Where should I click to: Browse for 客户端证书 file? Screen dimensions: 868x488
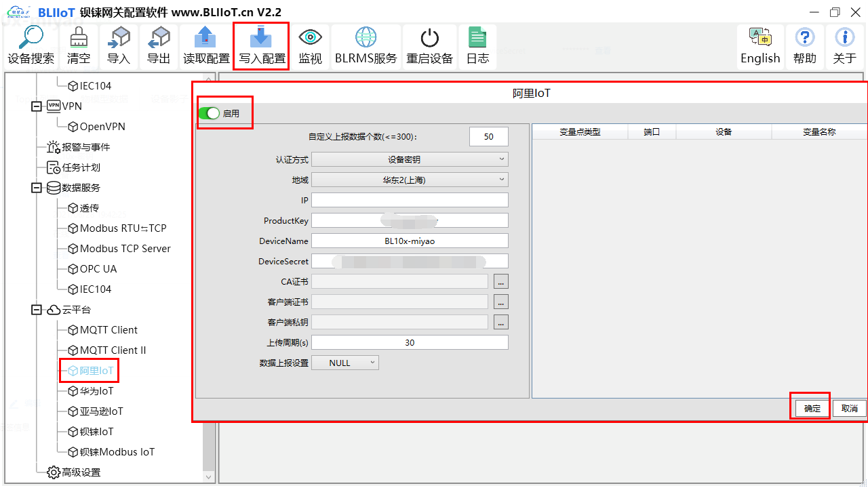pyautogui.click(x=501, y=302)
